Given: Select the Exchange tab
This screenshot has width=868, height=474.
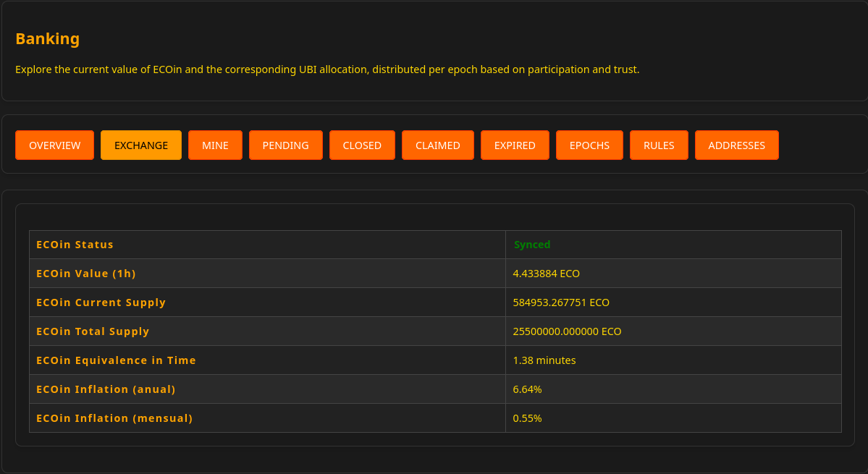Looking at the screenshot, I should click(141, 145).
